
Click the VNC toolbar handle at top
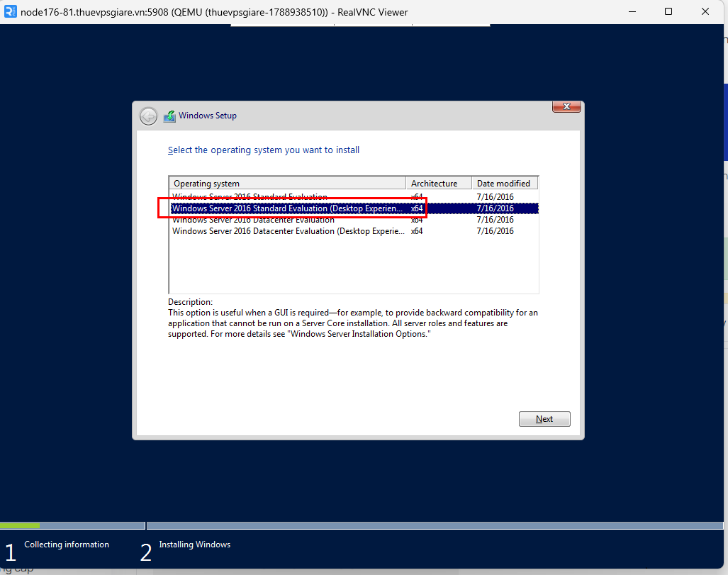coord(360,25)
